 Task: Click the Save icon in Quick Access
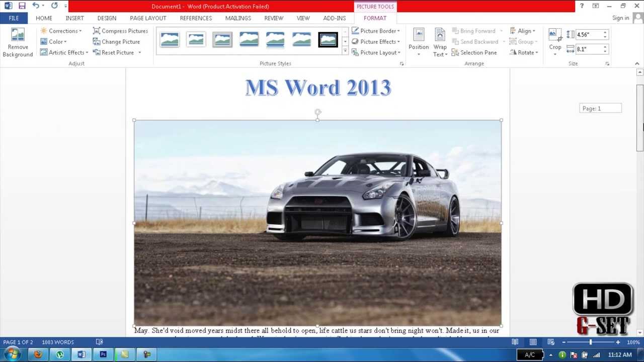22,6
